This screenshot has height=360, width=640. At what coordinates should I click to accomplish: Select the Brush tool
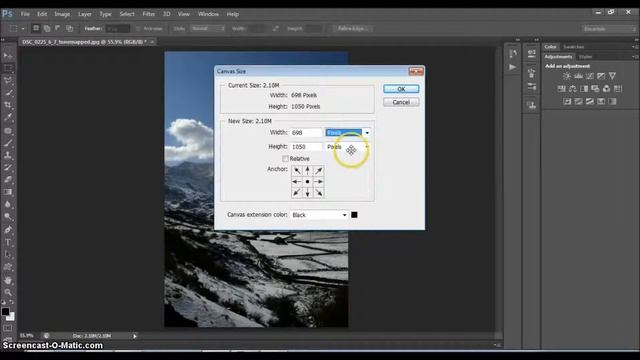[x=8, y=143]
